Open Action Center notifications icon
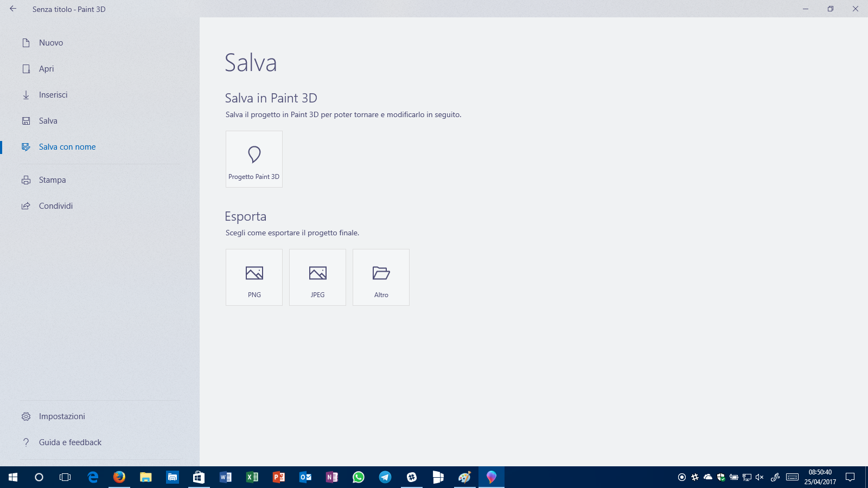Screen dimensions: 868x488 (850, 477)
